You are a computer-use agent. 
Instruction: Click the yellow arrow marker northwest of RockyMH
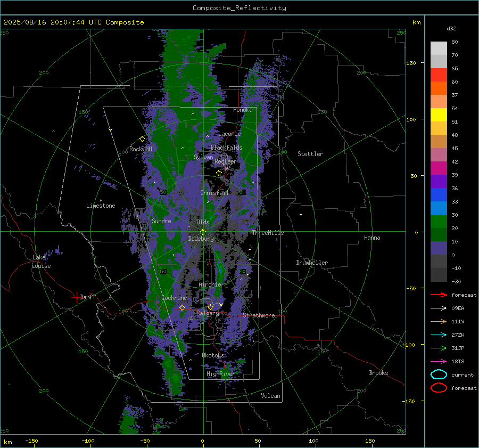tap(111, 130)
